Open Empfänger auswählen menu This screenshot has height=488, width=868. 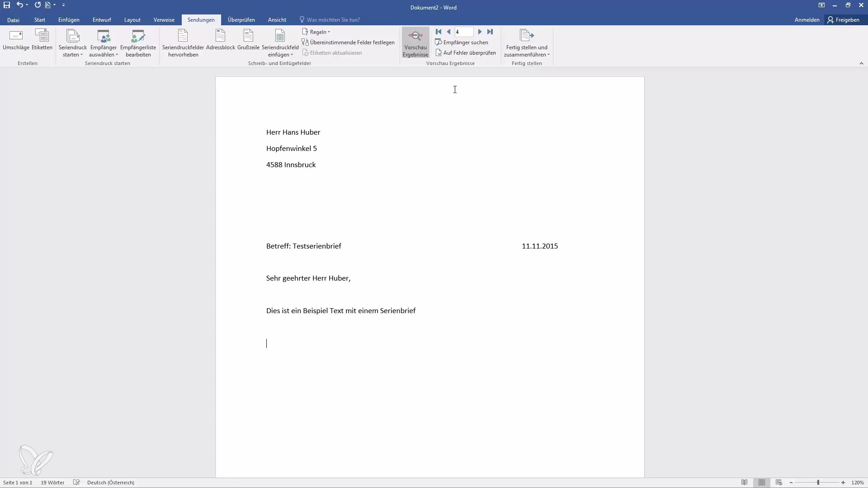click(104, 43)
